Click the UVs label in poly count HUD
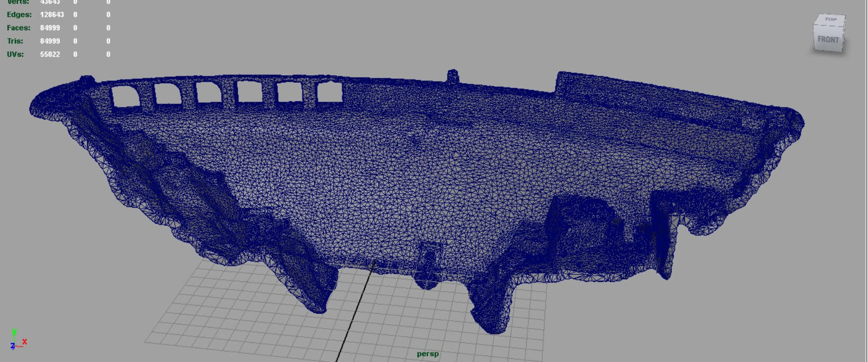868x362 pixels. coord(15,54)
